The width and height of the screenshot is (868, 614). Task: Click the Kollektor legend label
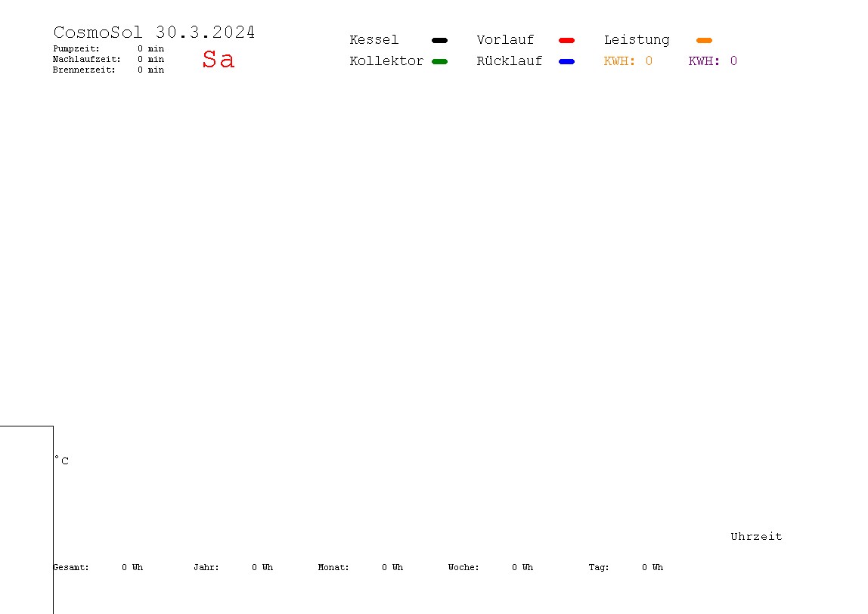pos(386,61)
